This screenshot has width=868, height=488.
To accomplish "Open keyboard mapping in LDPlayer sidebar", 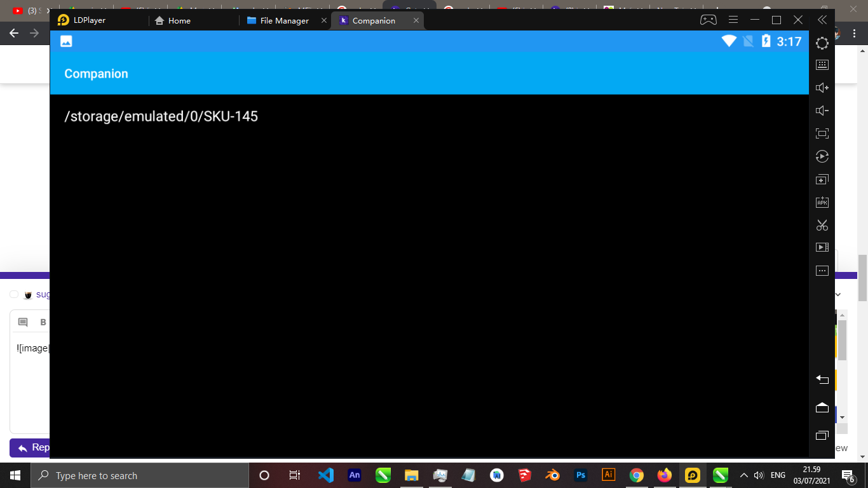I will (822, 65).
